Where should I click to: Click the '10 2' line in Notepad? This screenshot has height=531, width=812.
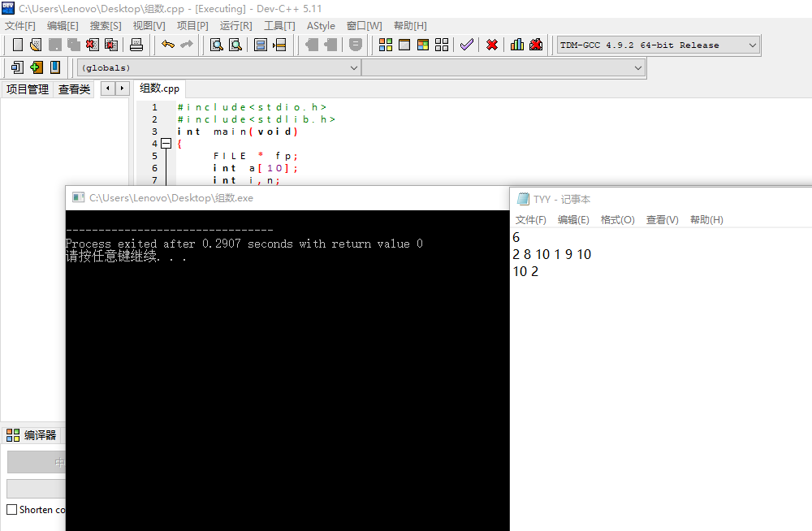pos(525,271)
